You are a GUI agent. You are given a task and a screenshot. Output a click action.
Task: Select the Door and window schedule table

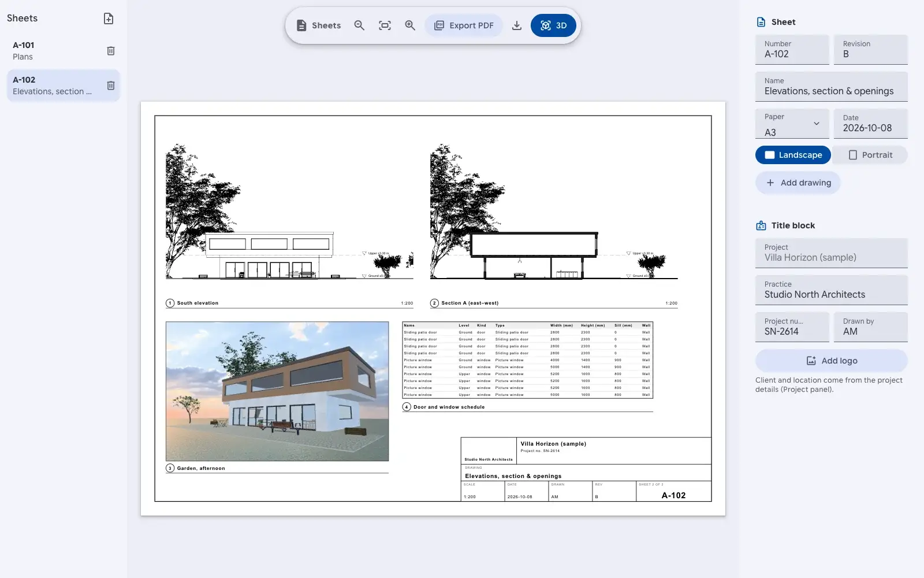coord(527,361)
